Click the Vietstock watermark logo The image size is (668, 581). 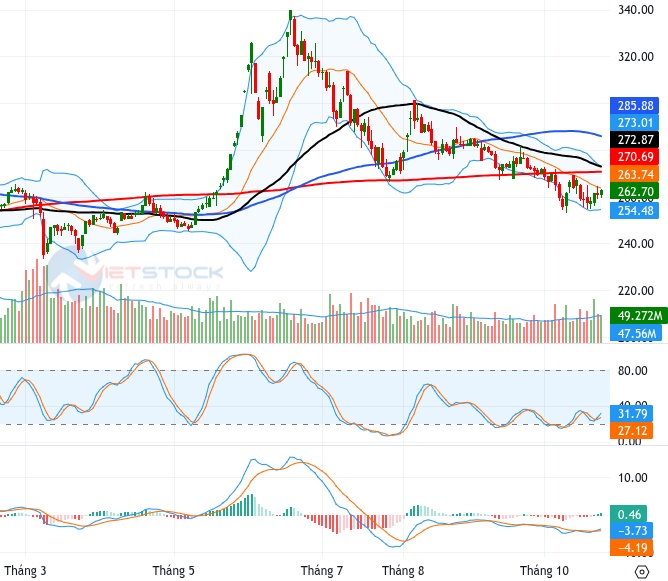click(x=135, y=275)
